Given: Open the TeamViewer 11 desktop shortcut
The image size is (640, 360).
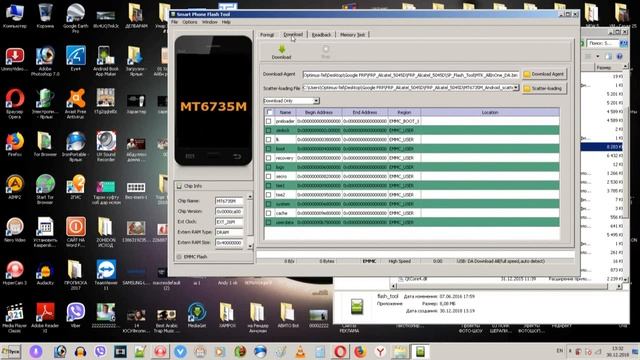Looking at the screenshot, I should 106,275.
